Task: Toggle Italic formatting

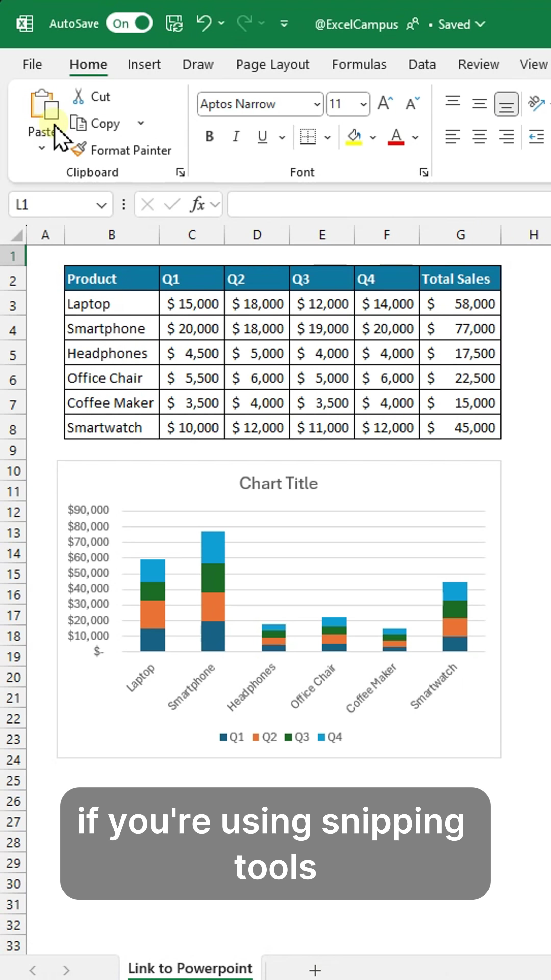Action: pyautogui.click(x=236, y=137)
